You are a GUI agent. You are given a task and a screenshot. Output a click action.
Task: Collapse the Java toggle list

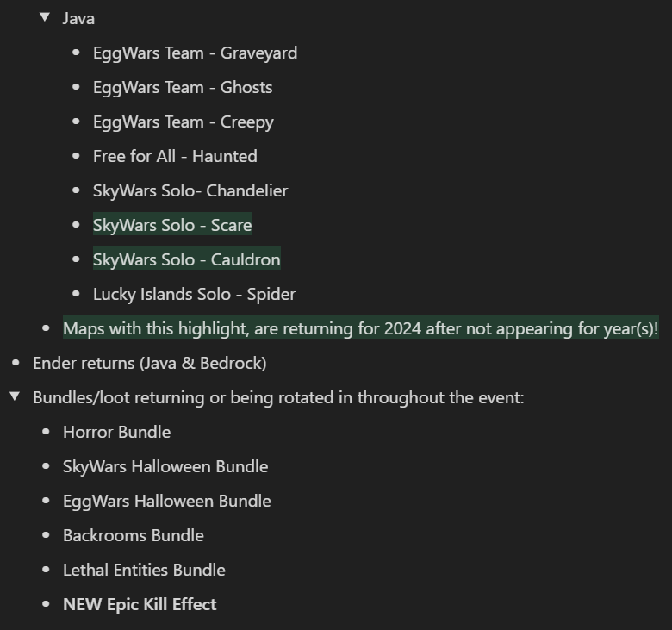45,17
